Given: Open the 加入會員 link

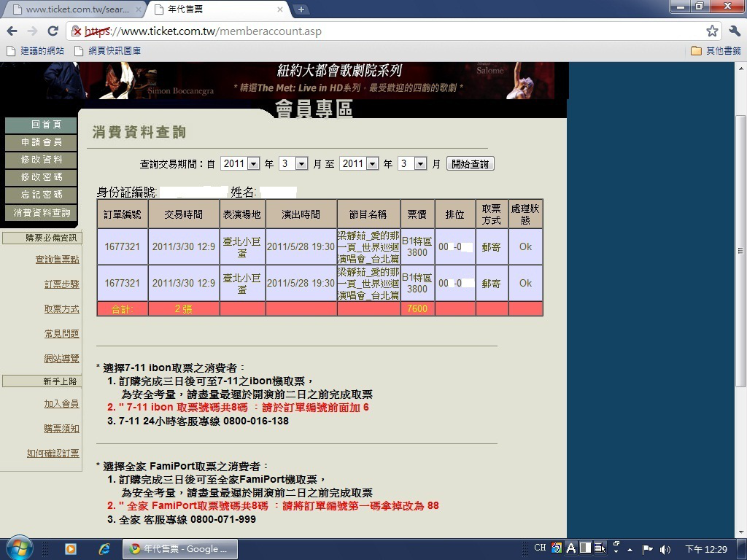Looking at the screenshot, I should [62, 404].
